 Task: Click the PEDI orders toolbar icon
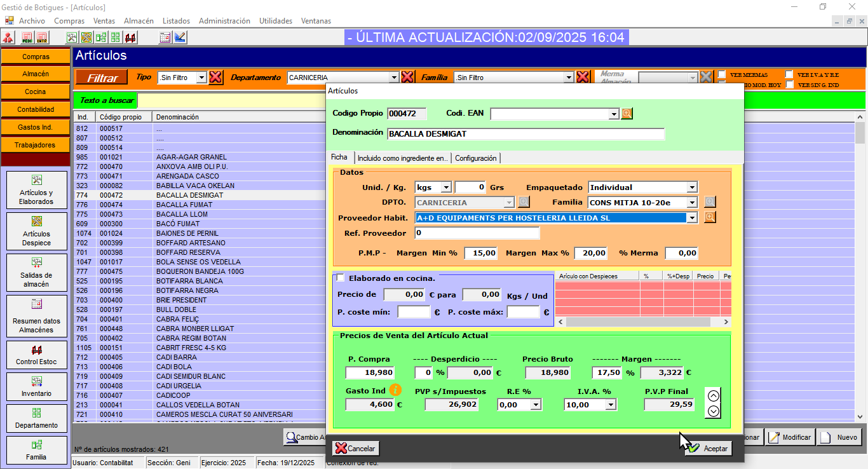point(27,37)
